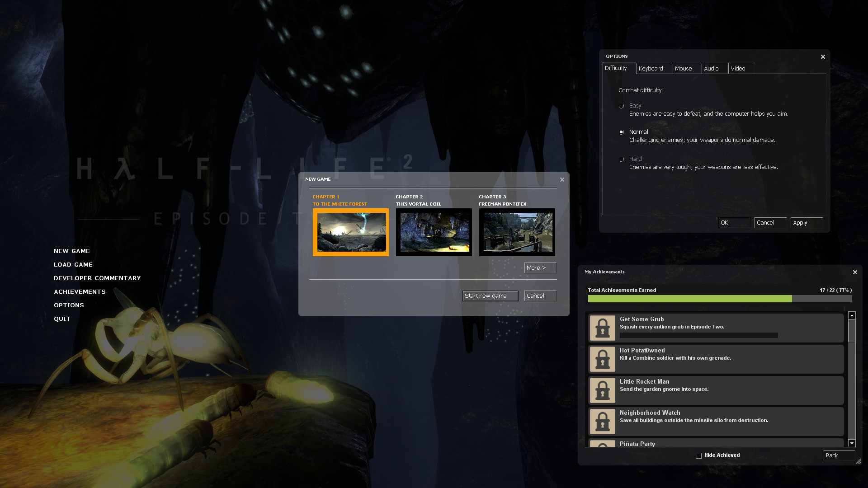Click OK in Options window
Viewport: 868px width, 488px height.
point(734,223)
